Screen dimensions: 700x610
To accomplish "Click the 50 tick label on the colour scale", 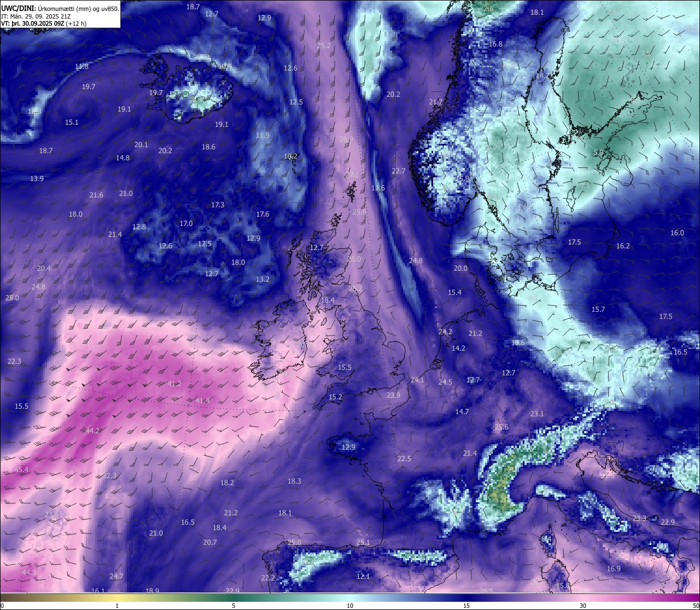I will pyautogui.click(x=695, y=606).
